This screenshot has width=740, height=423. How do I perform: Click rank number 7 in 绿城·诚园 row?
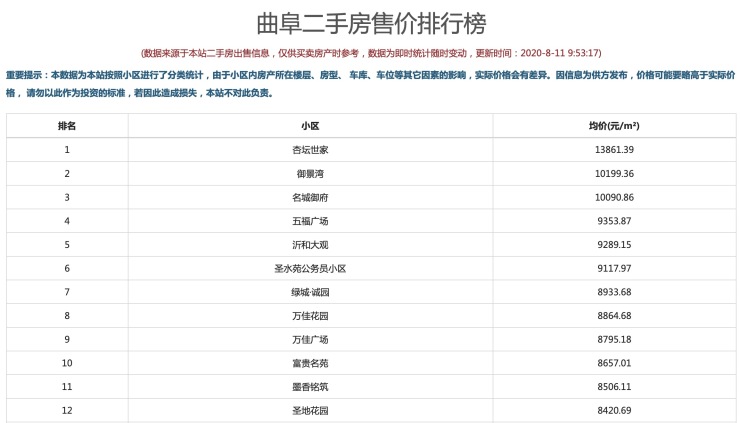click(67, 292)
